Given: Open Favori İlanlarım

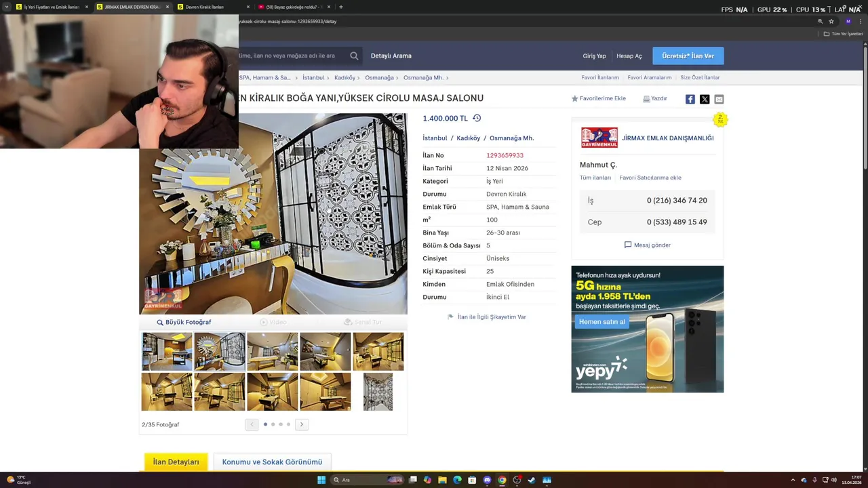Looking at the screenshot, I should 600,77.
